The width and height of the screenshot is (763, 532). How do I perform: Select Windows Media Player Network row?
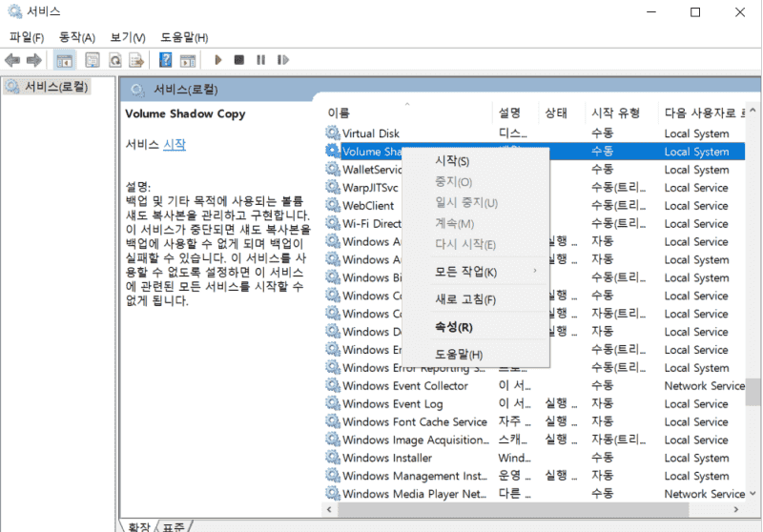pyautogui.click(x=534, y=494)
